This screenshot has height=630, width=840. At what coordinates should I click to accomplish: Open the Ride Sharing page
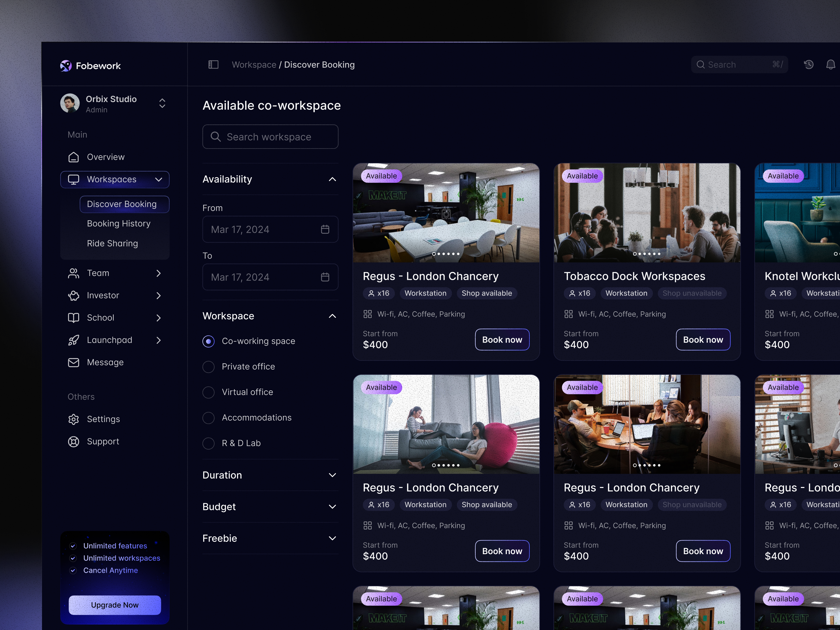coord(112,243)
